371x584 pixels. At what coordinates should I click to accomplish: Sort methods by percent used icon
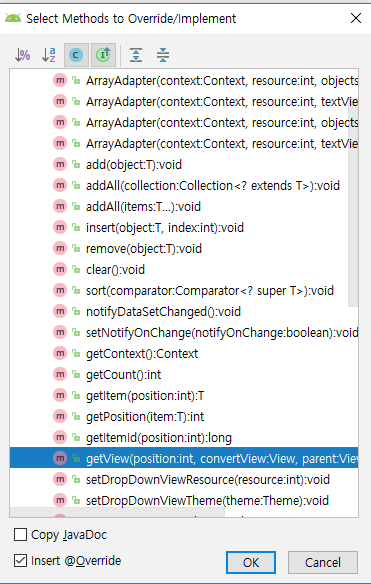click(x=22, y=55)
